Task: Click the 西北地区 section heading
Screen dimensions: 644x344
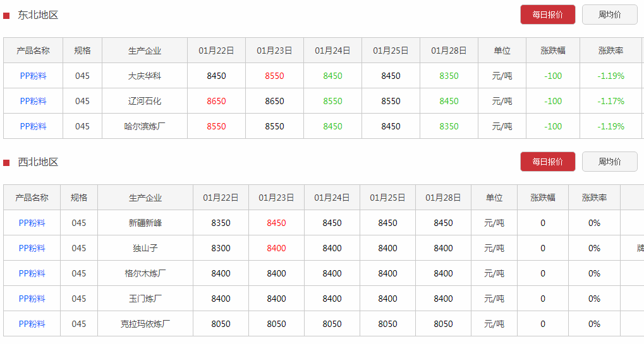Action: [38, 162]
